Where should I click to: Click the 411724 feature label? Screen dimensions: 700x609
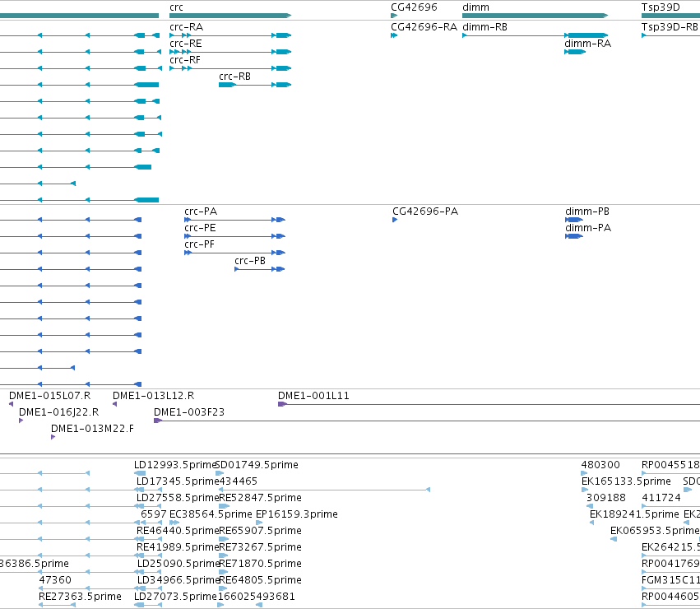(661, 498)
